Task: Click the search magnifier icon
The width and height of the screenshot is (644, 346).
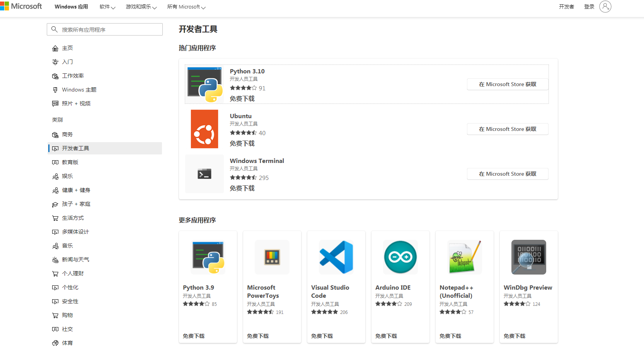Action: tap(55, 29)
